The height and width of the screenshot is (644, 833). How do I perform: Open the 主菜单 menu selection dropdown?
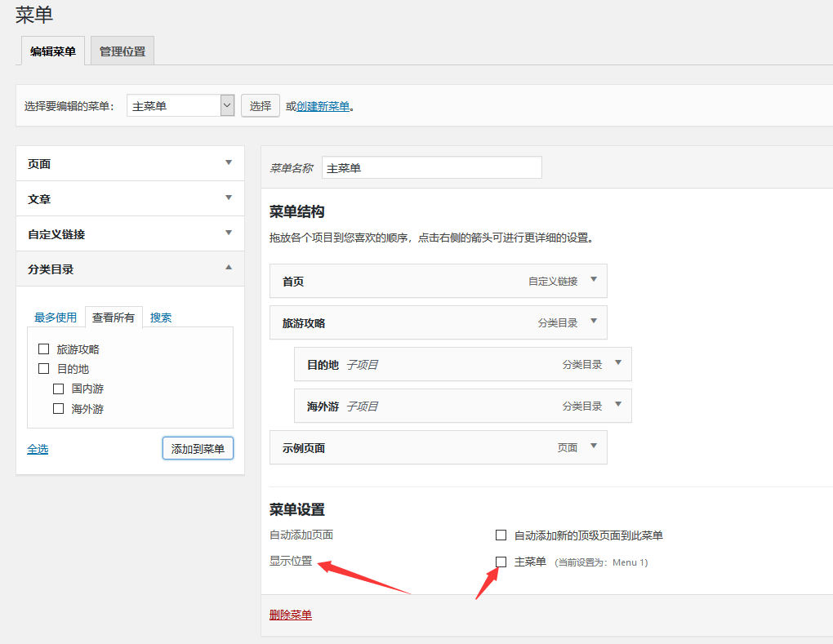[227, 105]
